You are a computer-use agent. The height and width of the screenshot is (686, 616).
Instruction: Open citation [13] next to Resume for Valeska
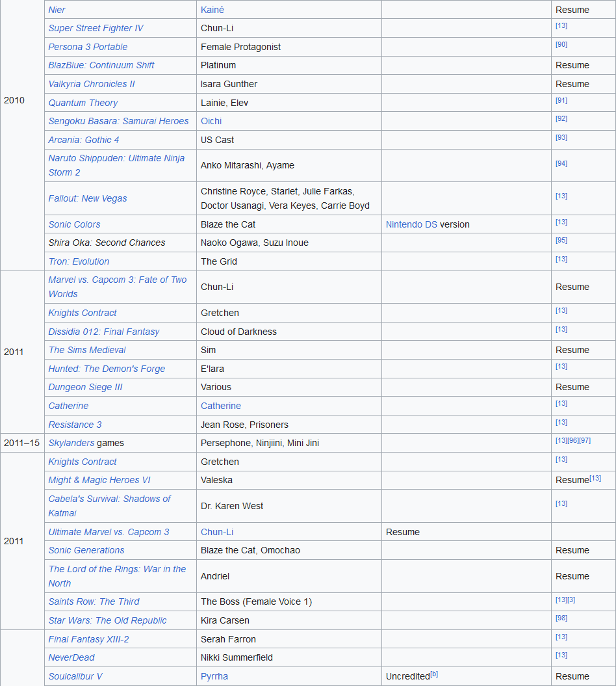595,478
